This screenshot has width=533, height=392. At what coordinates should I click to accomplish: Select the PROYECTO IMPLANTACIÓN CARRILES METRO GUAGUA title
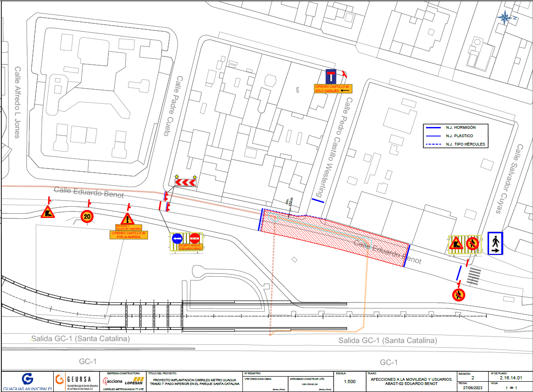pyautogui.click(x=194, y=380)
